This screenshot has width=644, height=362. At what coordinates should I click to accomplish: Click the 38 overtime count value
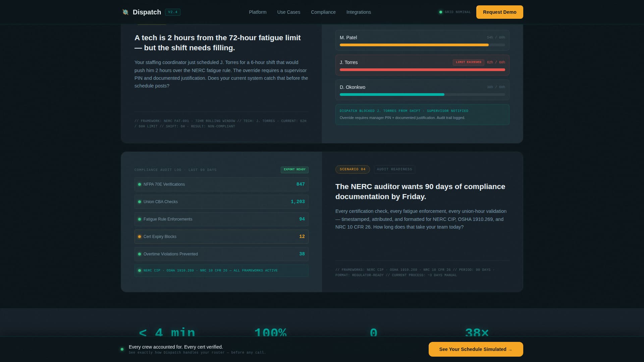click(x=302, y=254)
